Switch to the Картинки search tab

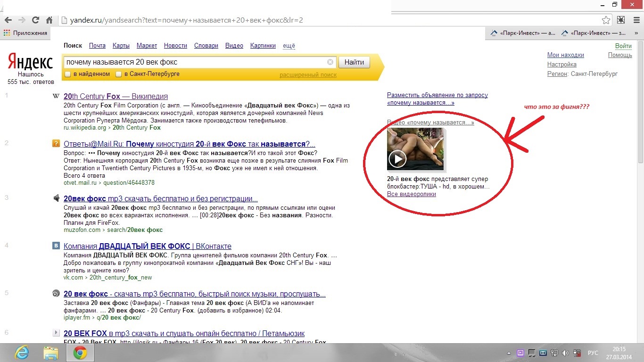[263, 46]
